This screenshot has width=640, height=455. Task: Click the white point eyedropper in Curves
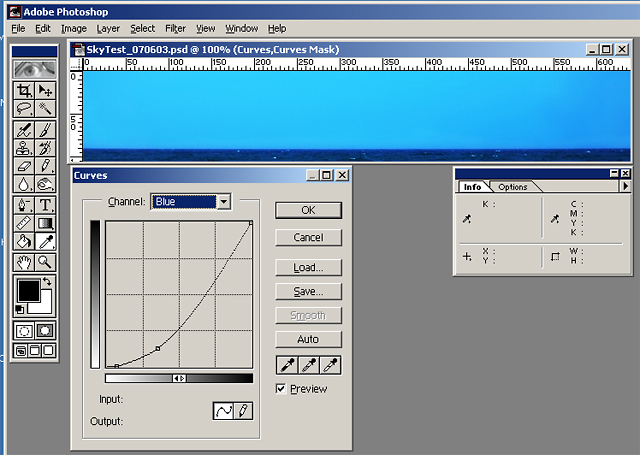330,366
